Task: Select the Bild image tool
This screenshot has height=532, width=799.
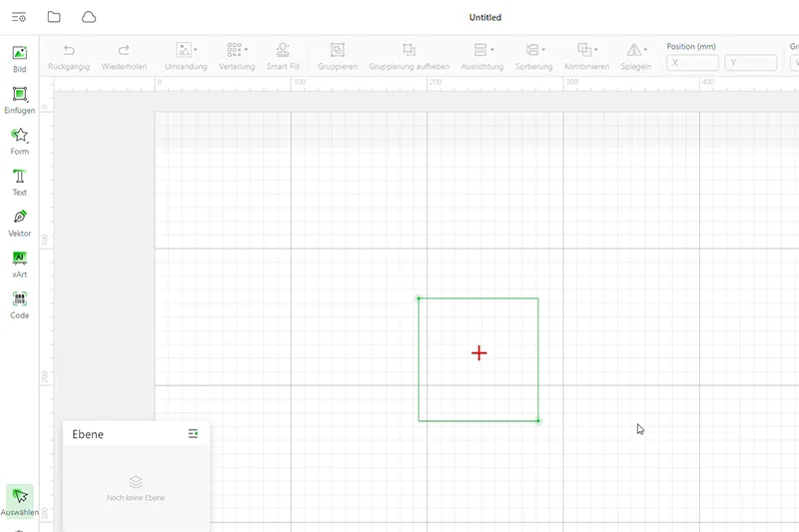Action: [x=19, y=59]
